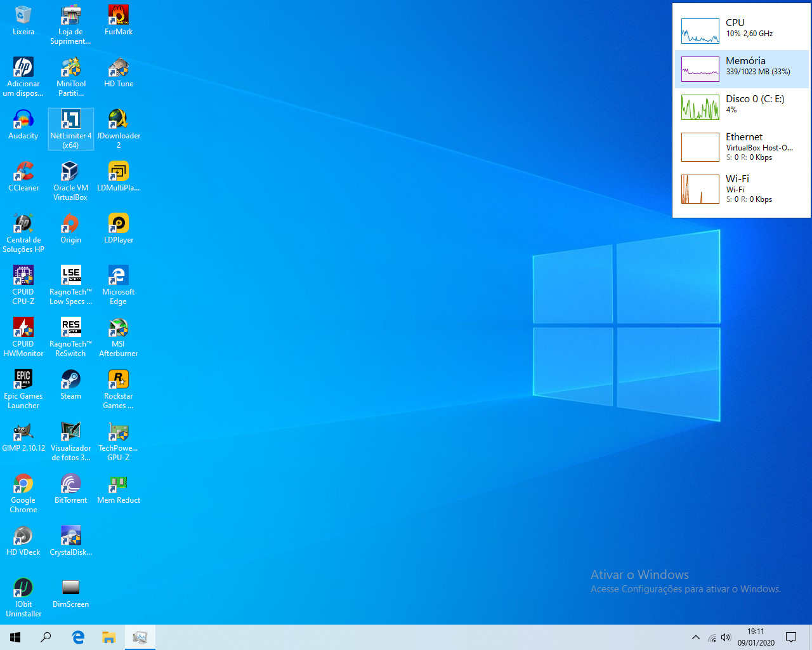812x650 pixels.
Task: Open taskbar search magnifier
Action: tap(46, 637)
